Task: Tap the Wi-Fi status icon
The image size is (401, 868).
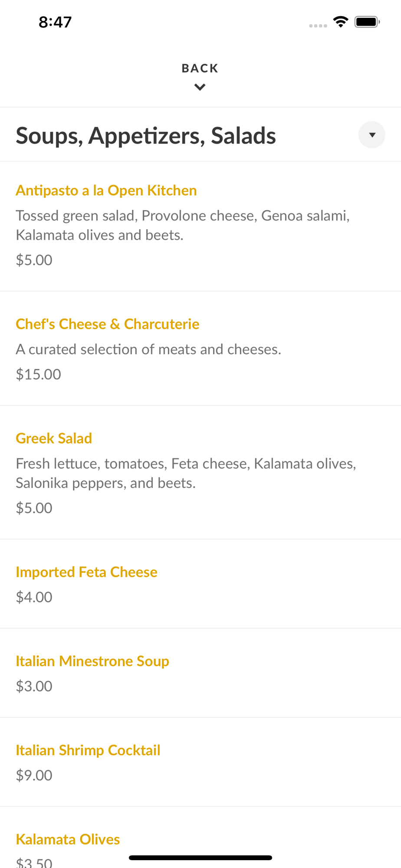Action: click(x=341, y=22)
